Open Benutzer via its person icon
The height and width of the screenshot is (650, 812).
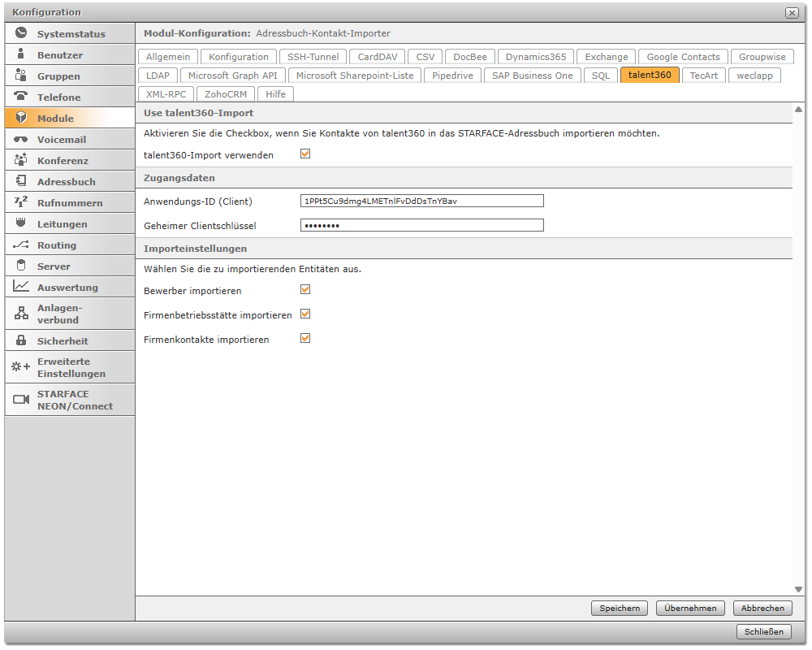[x=21, y=55]
